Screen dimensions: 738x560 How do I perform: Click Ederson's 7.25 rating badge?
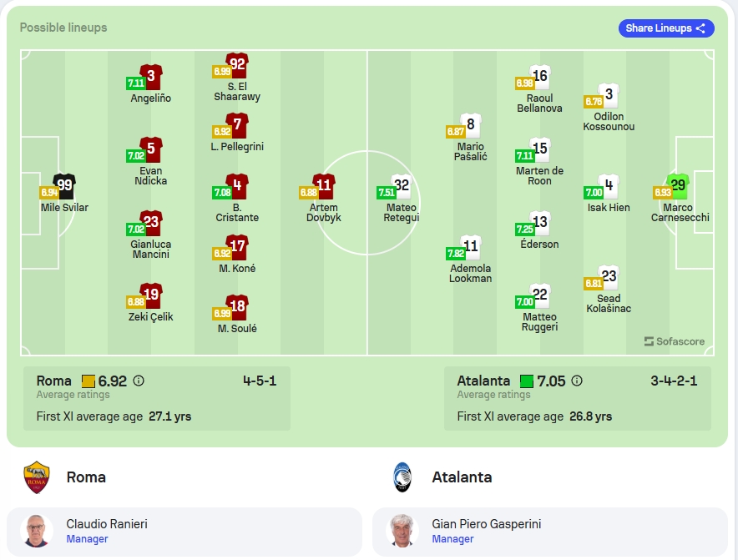[x=525, y=230]
